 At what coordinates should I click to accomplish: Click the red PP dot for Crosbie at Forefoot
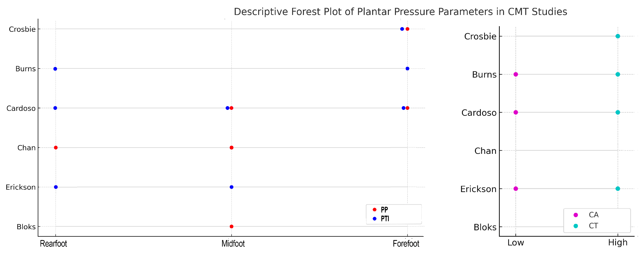pyautogui.click(x=408, y=29)
